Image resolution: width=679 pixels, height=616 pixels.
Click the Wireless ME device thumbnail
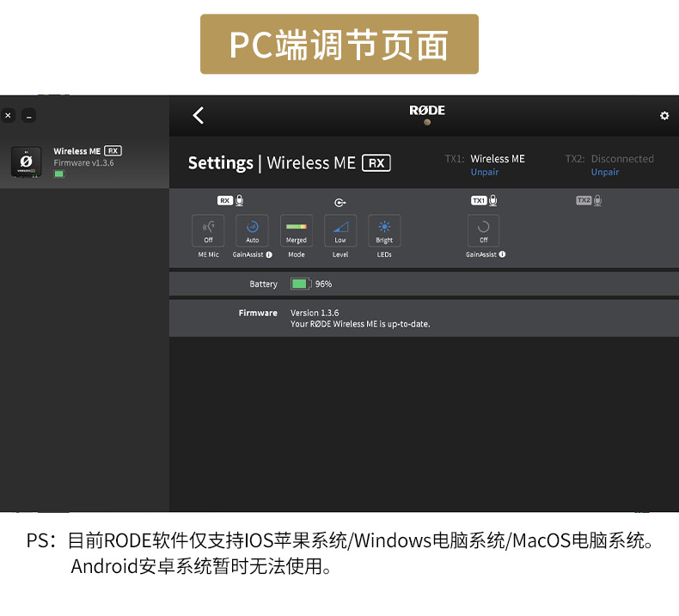pyautogui.click(x=26, y=162)
